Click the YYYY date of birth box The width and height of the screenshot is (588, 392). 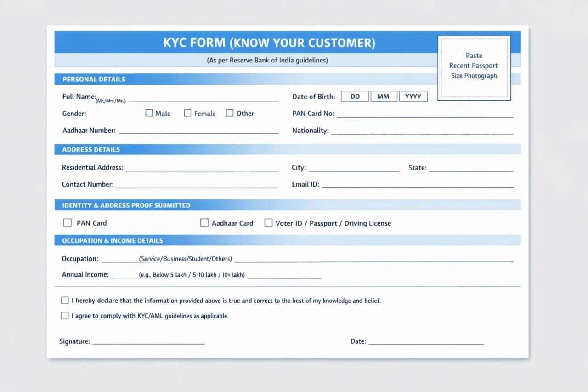coord(413,96)
